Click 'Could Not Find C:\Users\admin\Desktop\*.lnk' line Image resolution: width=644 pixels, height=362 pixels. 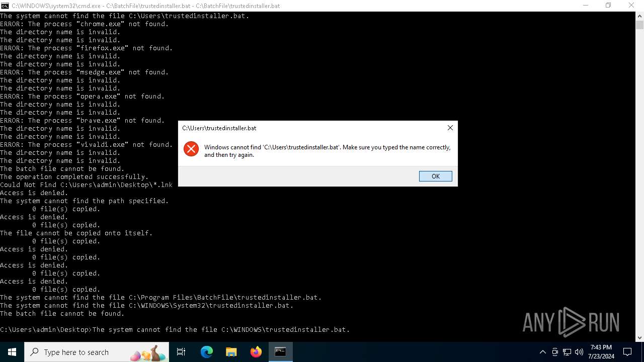click(x=87, y=185)
